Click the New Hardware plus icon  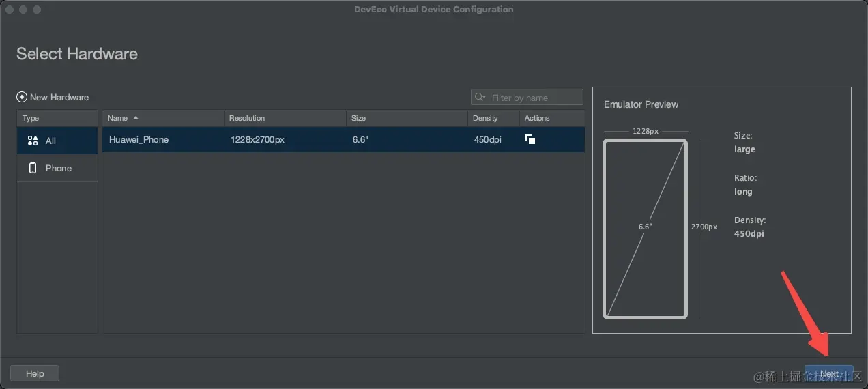click(x=21, y=98)
